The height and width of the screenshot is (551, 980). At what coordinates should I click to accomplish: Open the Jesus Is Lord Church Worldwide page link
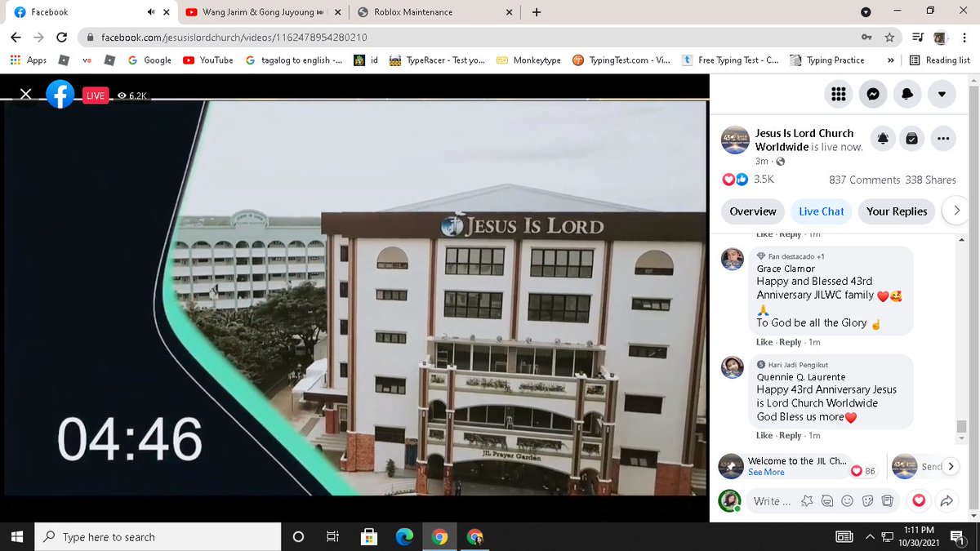coord(804,140)
